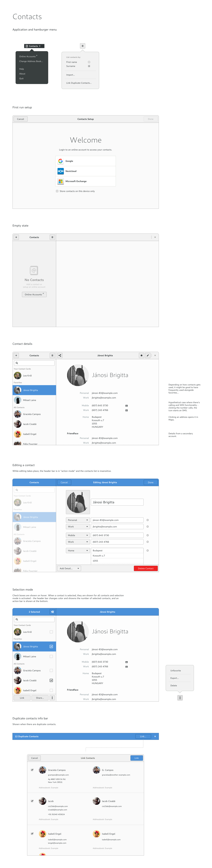Click the Microsoft Exchange logo icon
Screen dimensions: 212x868
click(60, 181)
